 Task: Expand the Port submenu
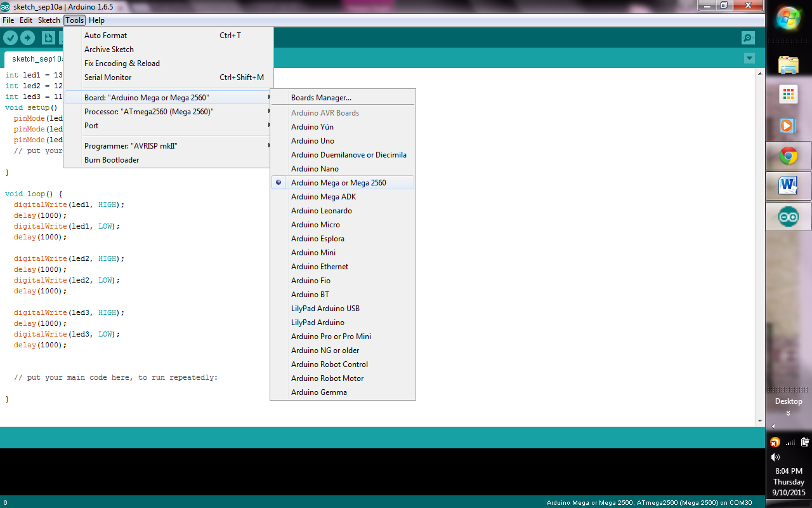(x=168, y=126)
